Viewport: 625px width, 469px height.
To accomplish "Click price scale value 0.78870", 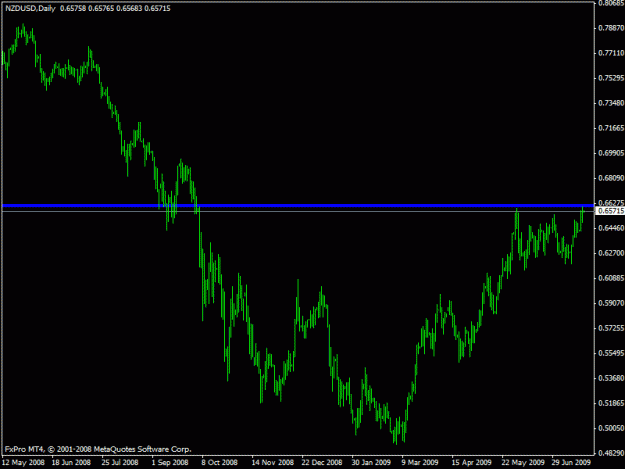I will [611, 28].
